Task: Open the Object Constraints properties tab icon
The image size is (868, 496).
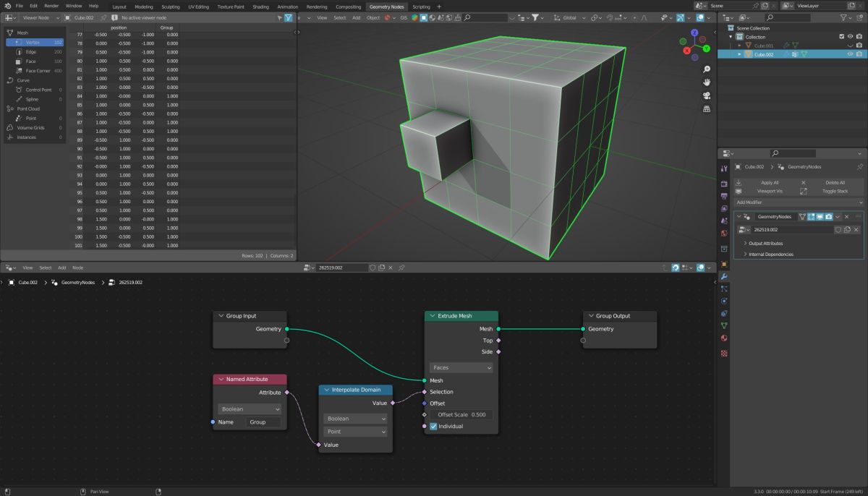Action: pyautogui.click(x=724, y=313)
